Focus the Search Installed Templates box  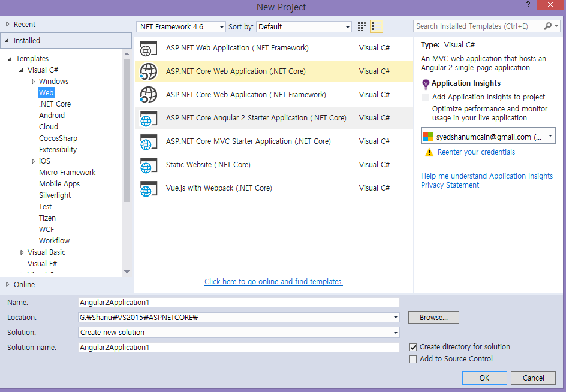478,26
